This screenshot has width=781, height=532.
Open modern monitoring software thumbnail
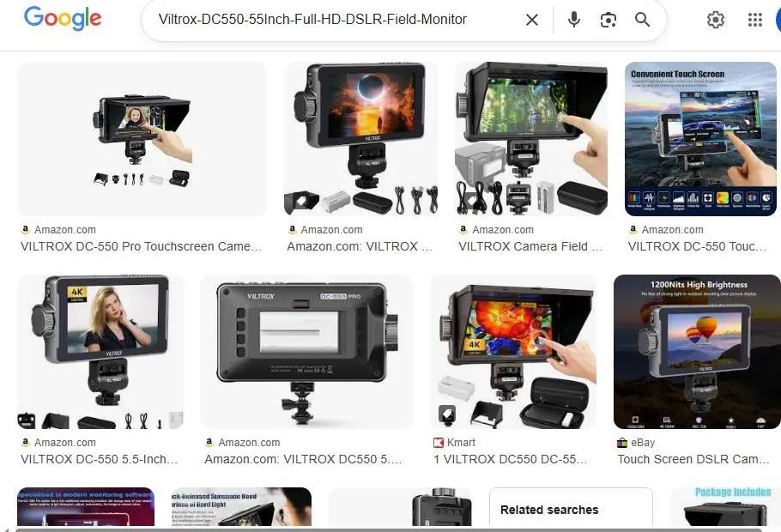click(86, 507)
